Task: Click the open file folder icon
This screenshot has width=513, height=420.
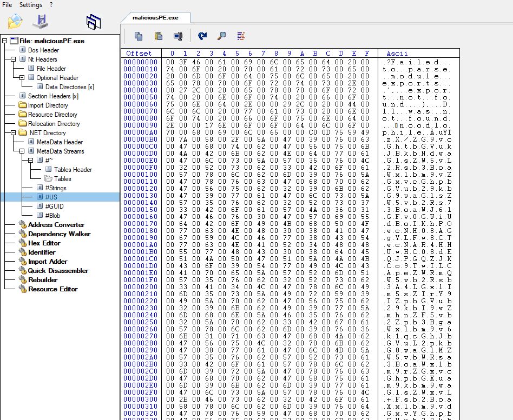Action: click(x=15, y=22)
